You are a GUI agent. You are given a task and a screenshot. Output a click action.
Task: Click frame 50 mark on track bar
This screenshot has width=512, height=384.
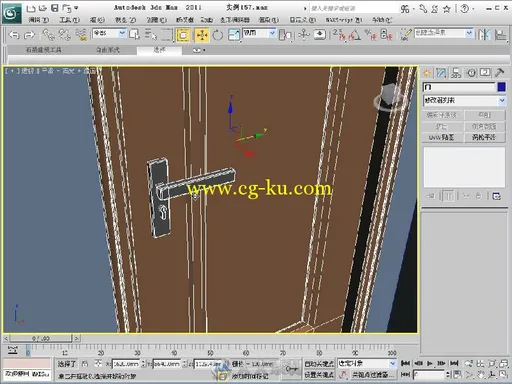coord(210,352)
